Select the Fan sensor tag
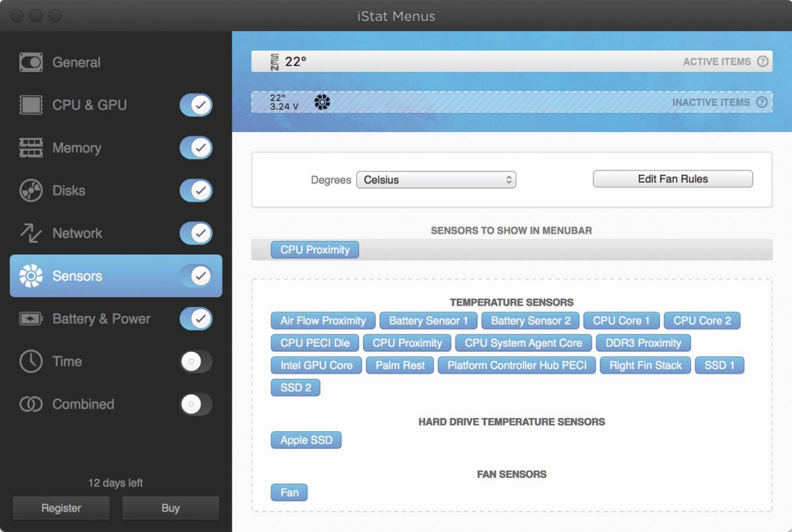 point(289,492)
